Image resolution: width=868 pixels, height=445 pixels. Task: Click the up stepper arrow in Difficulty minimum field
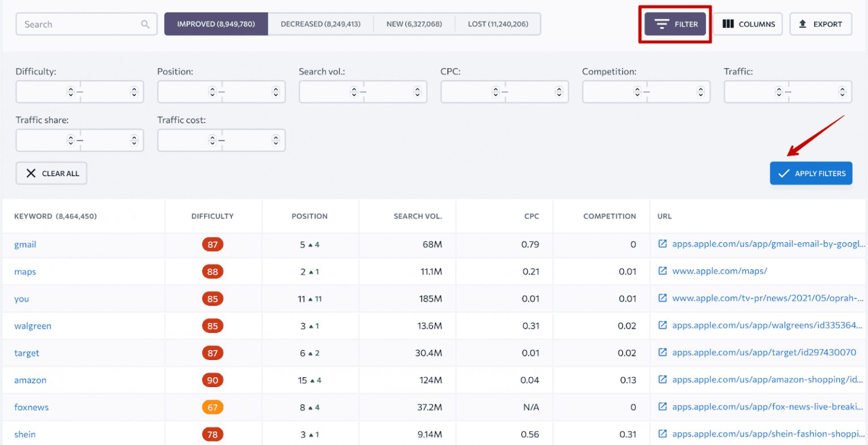[x=70, y=88]
